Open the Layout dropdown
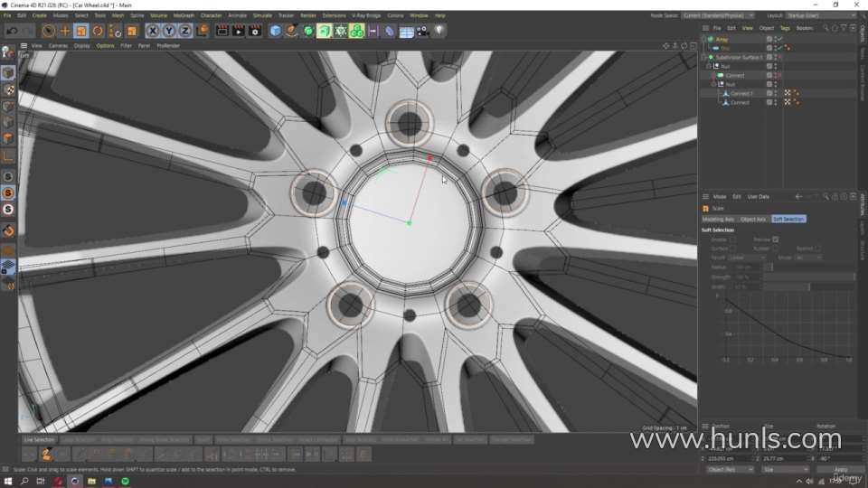The height and width of the screenshot is (488, 868). pos(821,15)
